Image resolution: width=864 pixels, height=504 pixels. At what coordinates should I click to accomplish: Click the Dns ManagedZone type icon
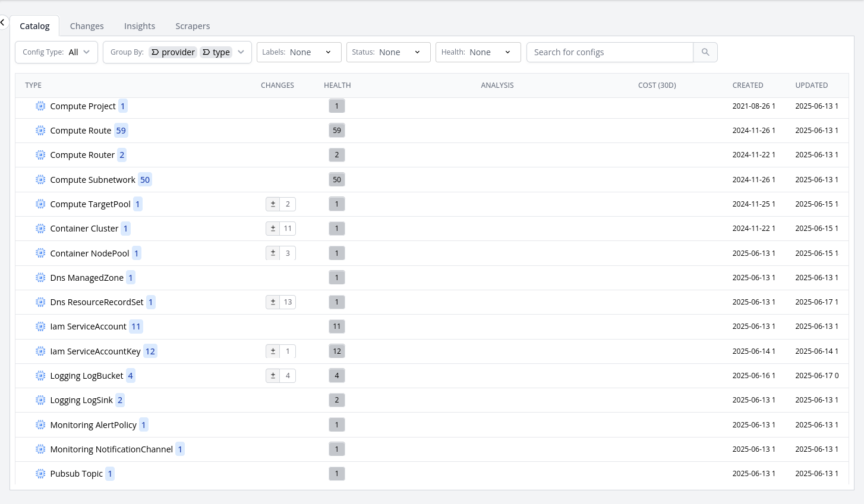(x=40, y=278)
